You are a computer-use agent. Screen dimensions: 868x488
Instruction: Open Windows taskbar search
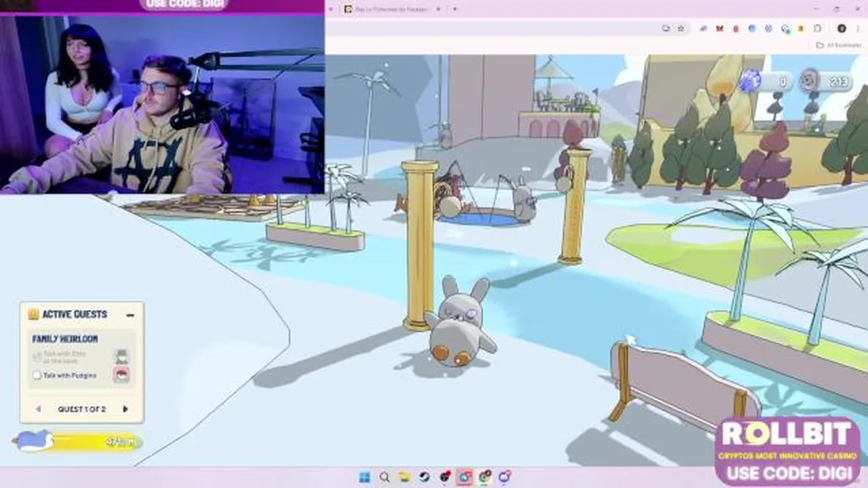[384, 477]
